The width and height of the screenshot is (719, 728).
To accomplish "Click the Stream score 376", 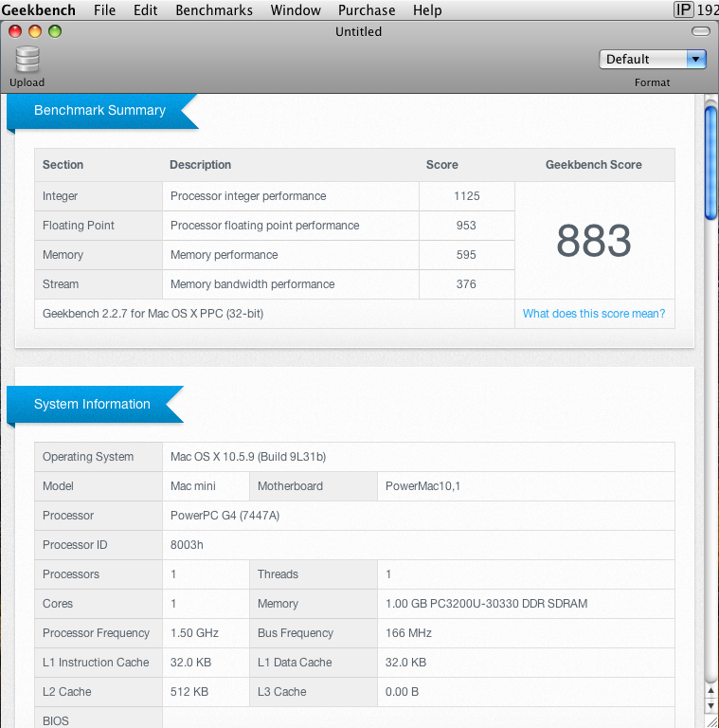I will tap(466, 283).
